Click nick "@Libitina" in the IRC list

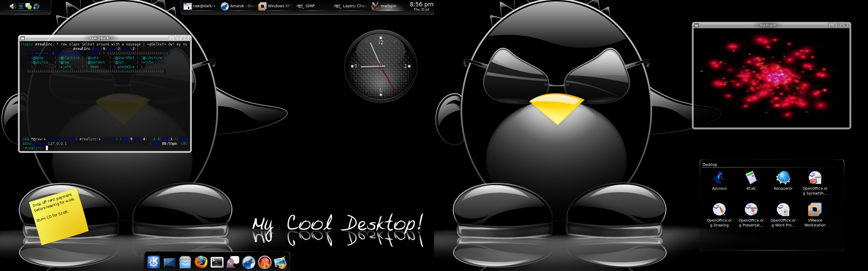(152, 58)
